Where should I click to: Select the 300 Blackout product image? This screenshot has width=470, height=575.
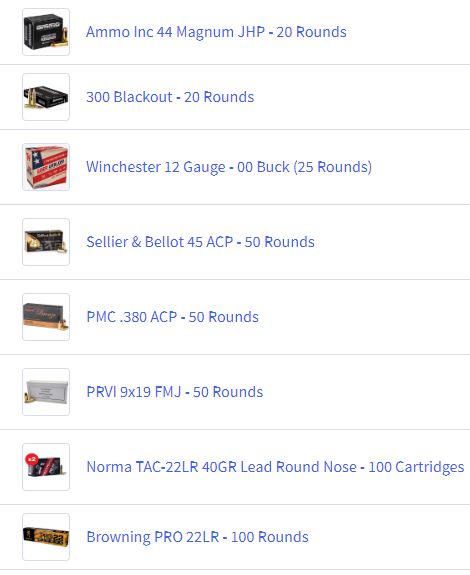pos(46,97)
